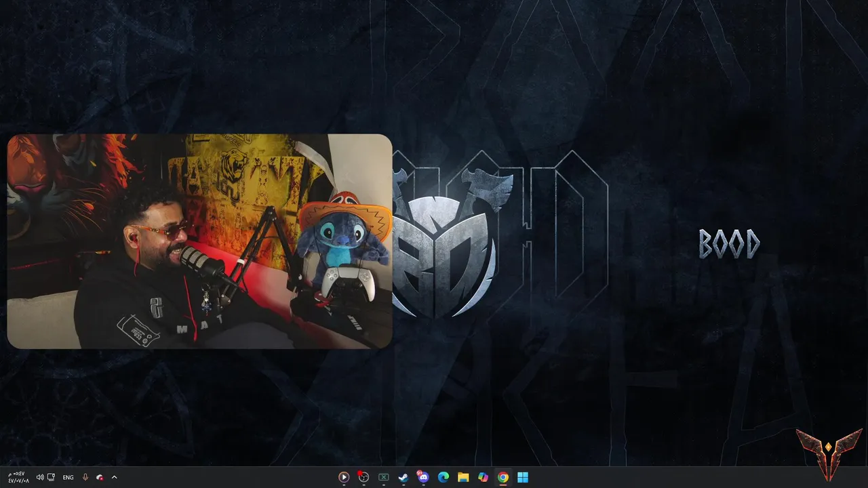The height and width of the screenshot is (488, 868).
Task: Open the media player taskbar icon
Action: (344, 477)
